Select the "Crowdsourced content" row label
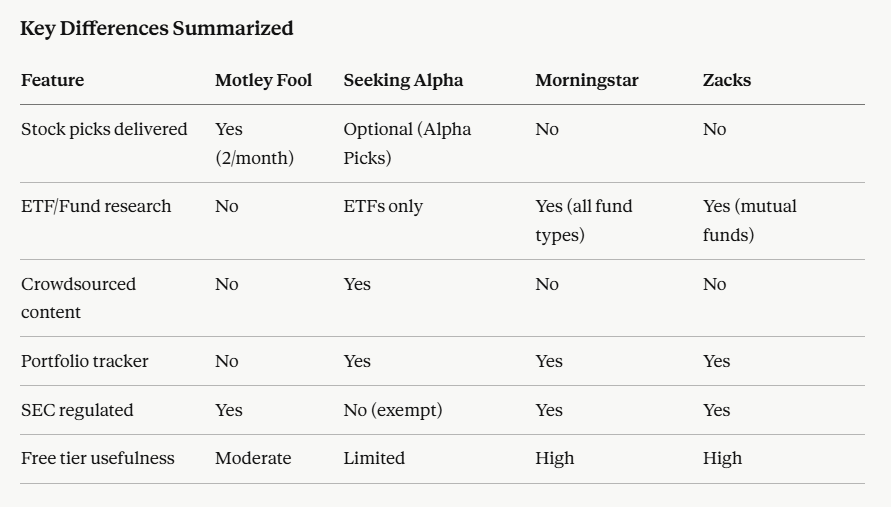The image size is (891, 507). (78, 297)
